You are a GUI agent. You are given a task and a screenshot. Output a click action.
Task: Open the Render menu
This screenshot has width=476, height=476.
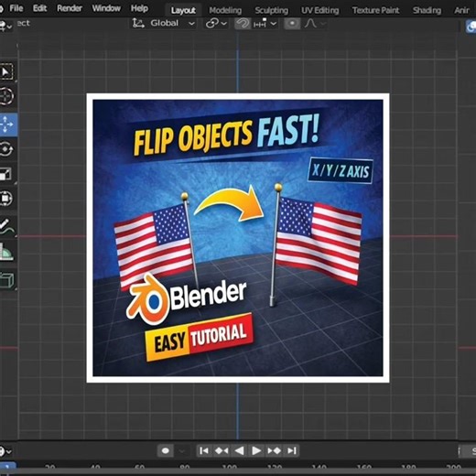pyautogui.click(x=70, y=8)
